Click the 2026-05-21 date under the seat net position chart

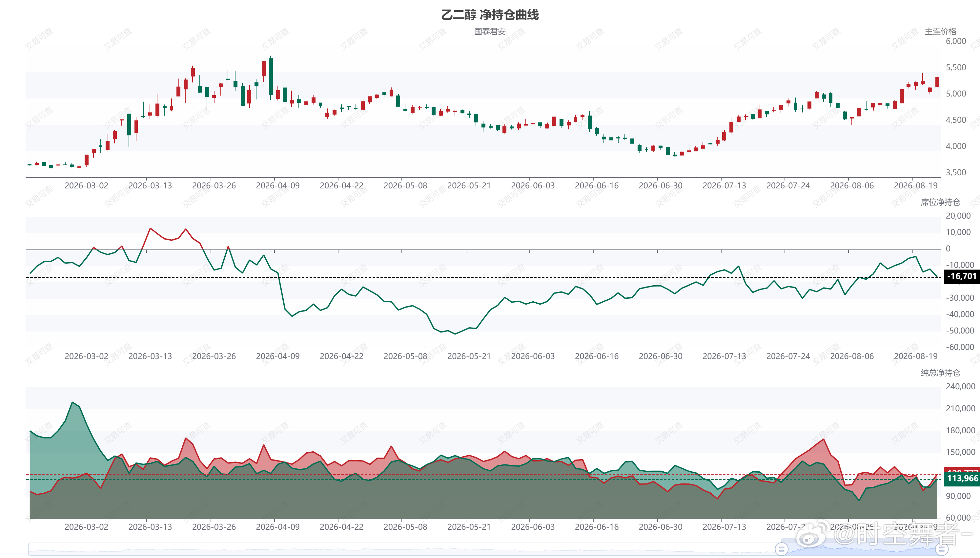point(469,356)
